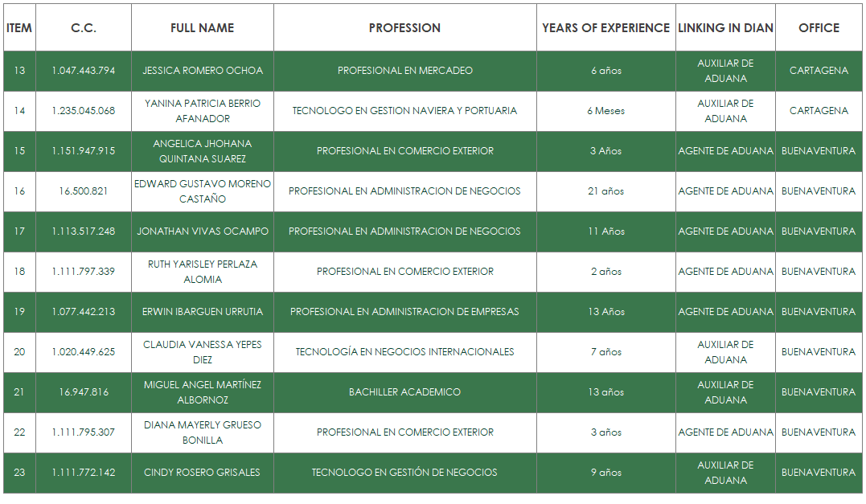The height and width of the screenshot is (504, 866).
Task: Click TECNOLOGÍA EN NEGOCIOS INTERNACIONALES
Action: [x=404, y=352]
